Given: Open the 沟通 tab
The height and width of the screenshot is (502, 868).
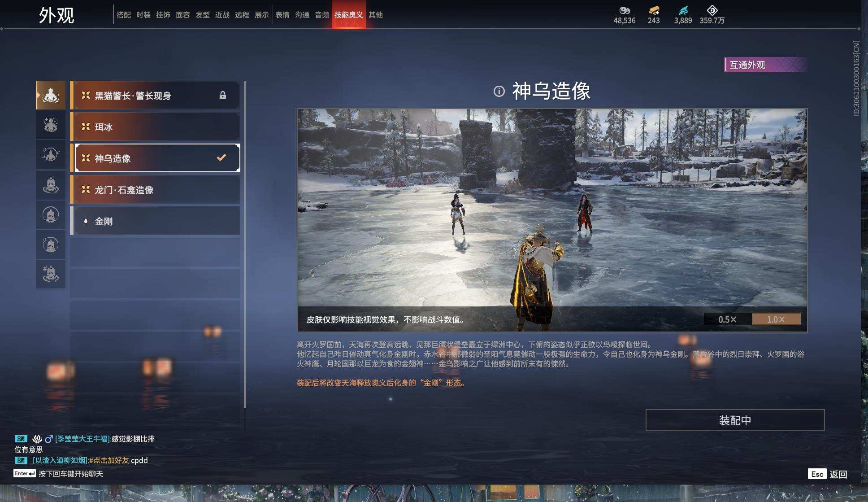Looking at the screenshot, I should tap(302, 15).
